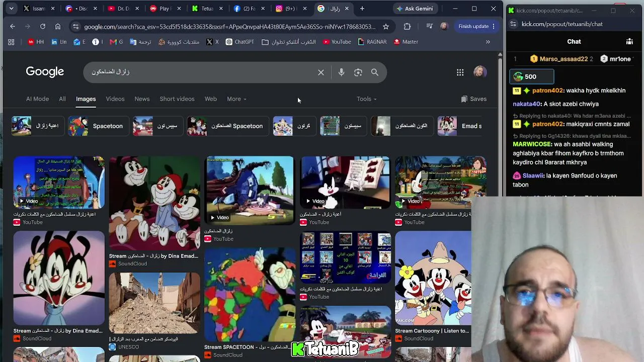Submit search with magnifier icon
The height and width of the screenshot is (362, 644).
click(375, 72)
